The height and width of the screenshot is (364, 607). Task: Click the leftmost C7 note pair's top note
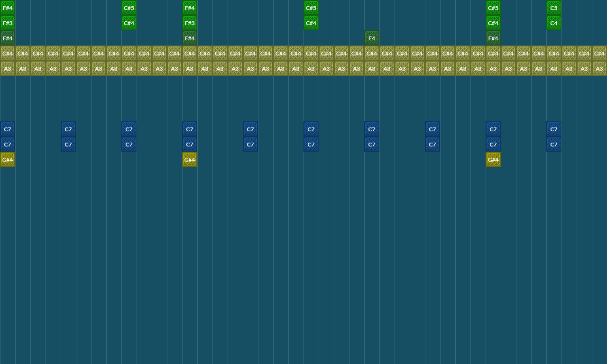pyautogui.click(x=7, y=129)
